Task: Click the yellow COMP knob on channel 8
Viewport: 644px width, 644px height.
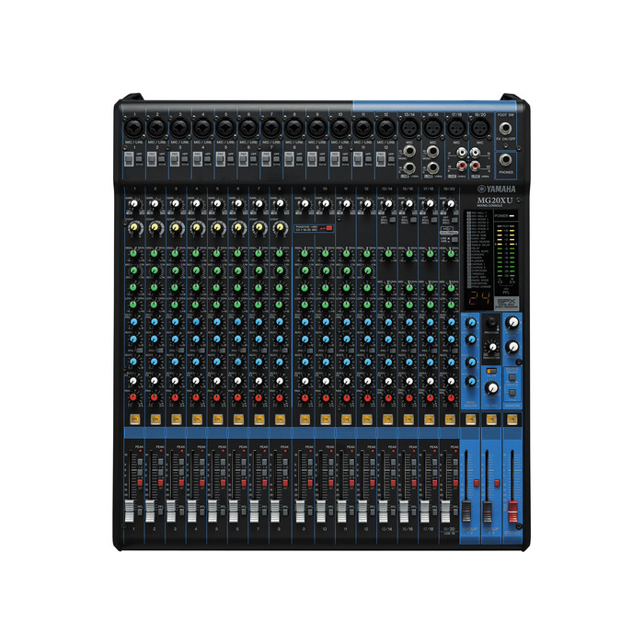Action: point(280,227)
